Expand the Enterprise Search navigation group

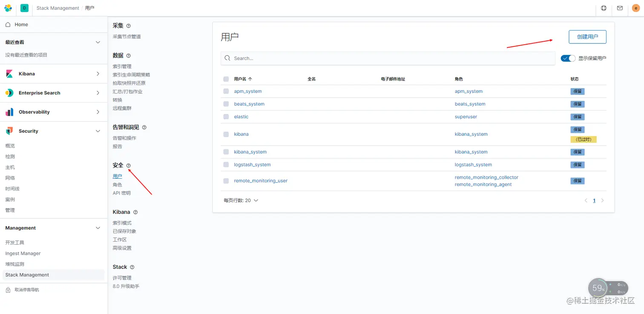pyautogui.click(x=98, y=93)
